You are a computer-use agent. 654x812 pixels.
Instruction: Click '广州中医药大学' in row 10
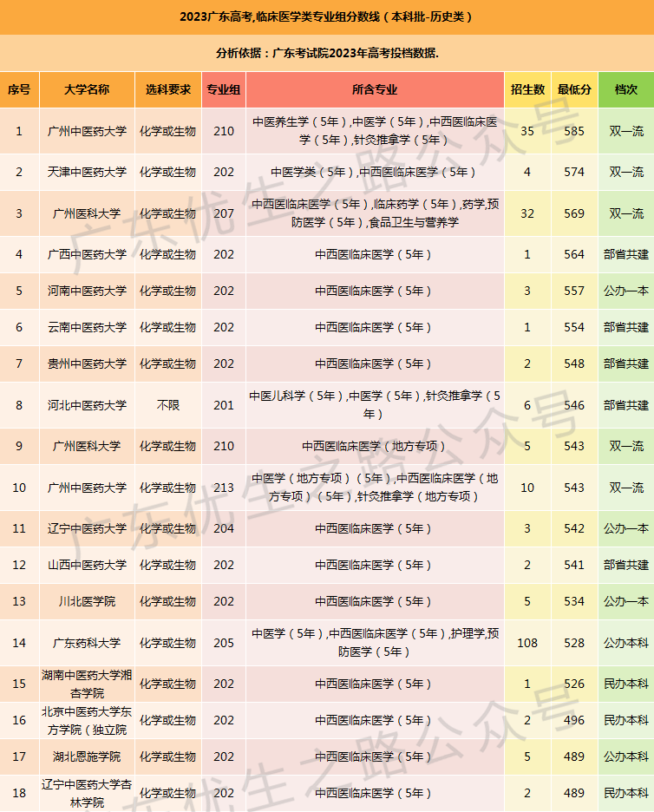click(x=87, y=488)
